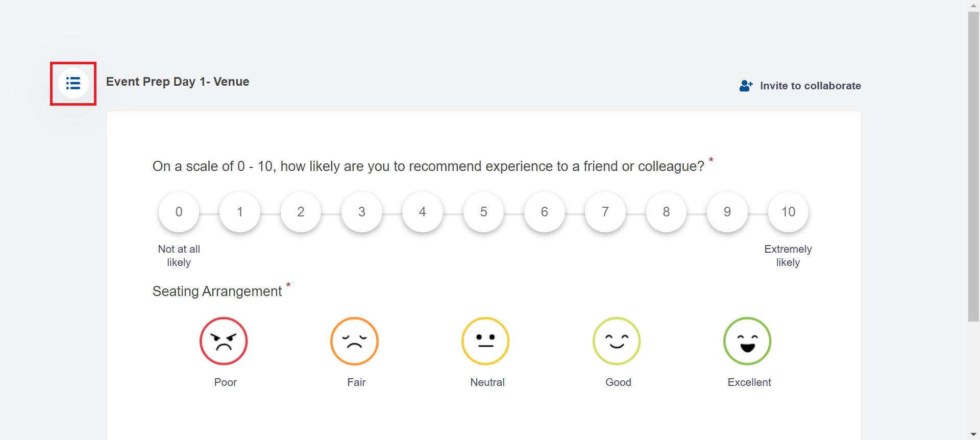This screenshot has width=980, height=440.
Task: Select rating 1 on the scale
Action: (240, 212)
